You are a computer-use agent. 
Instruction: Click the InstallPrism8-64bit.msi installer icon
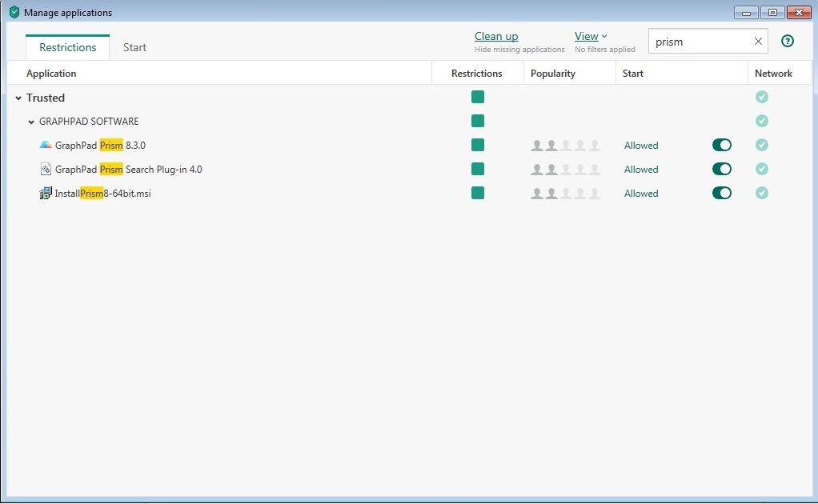[x=46, y=194]
